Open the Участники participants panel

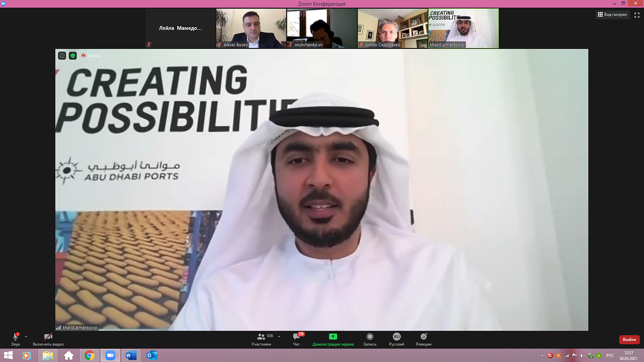coord(261,339)
